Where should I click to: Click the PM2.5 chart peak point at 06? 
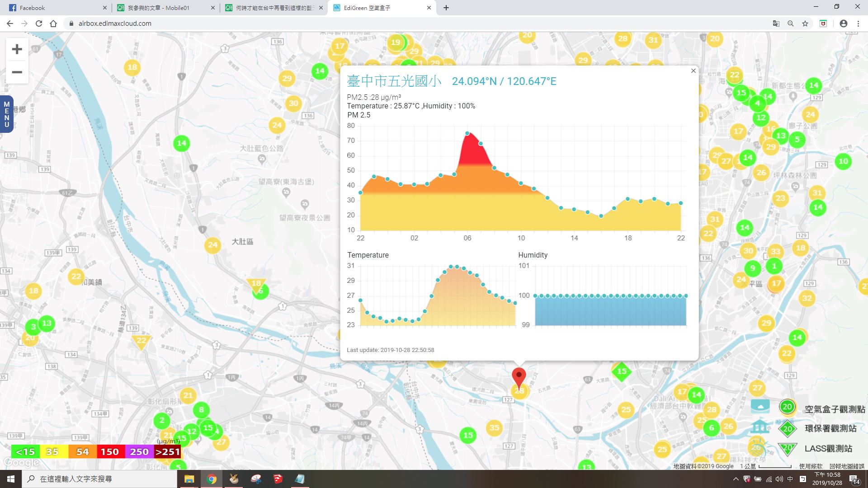(x=467, y=133)
